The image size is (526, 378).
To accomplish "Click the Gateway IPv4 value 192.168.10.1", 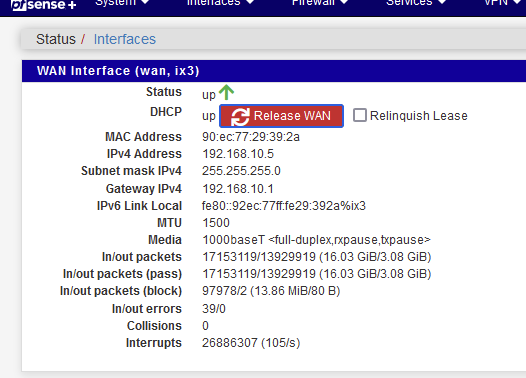I will (238, 189).
